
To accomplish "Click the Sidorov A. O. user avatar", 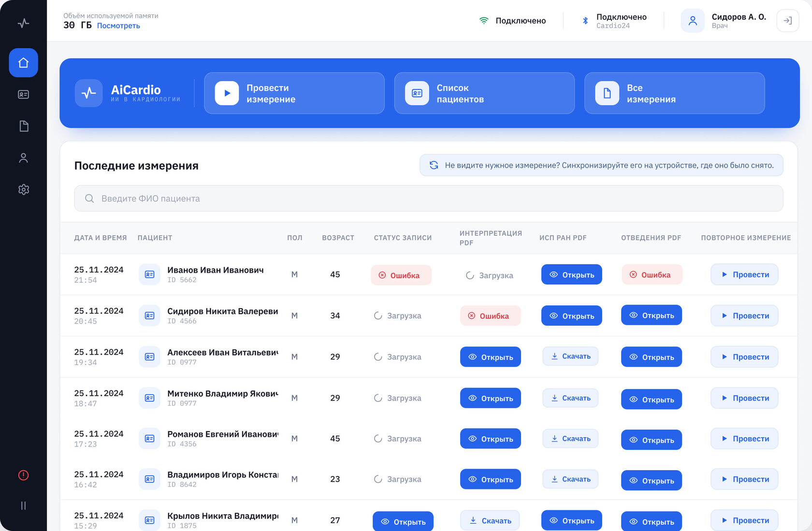I will click(693, 21).
